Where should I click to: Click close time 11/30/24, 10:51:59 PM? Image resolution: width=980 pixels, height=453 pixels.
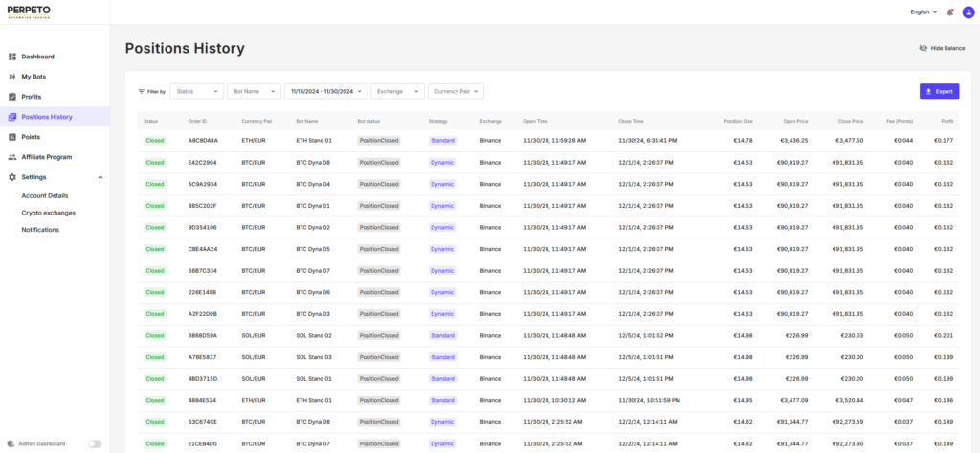650,400
